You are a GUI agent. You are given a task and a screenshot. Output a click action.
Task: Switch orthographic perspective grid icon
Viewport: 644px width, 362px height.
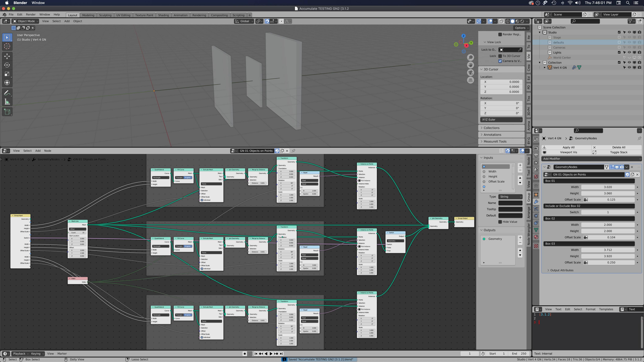[x=470, y=80]
